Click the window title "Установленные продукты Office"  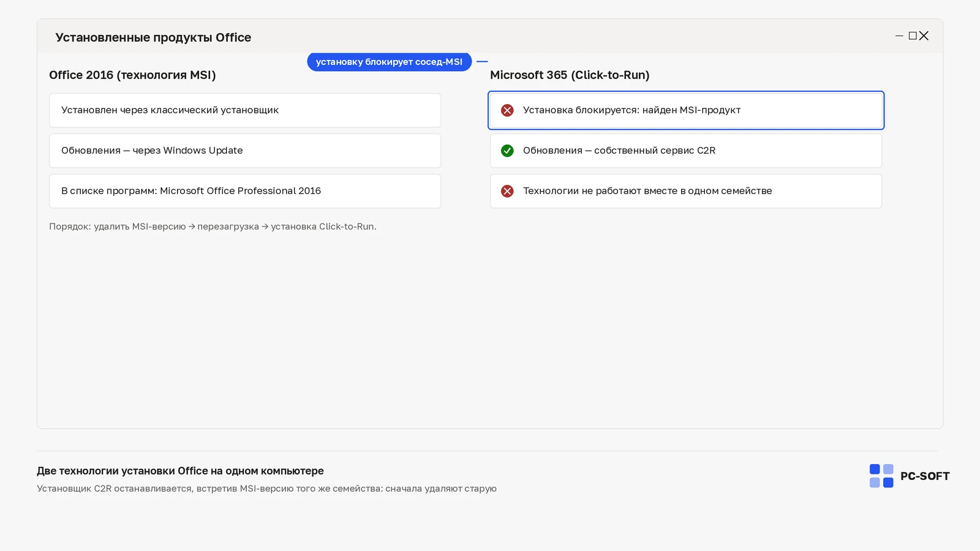tap(153, 37)
